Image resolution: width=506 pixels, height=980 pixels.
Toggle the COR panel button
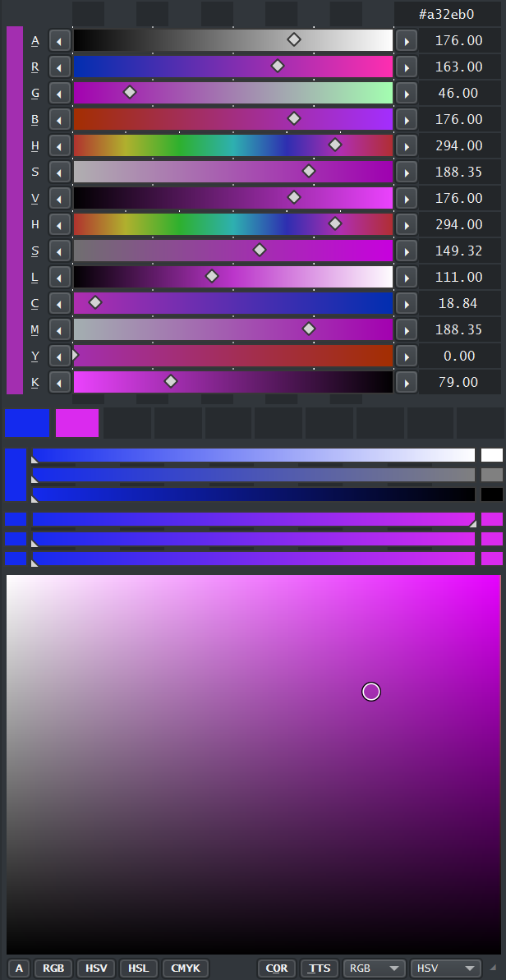point(277,968)
